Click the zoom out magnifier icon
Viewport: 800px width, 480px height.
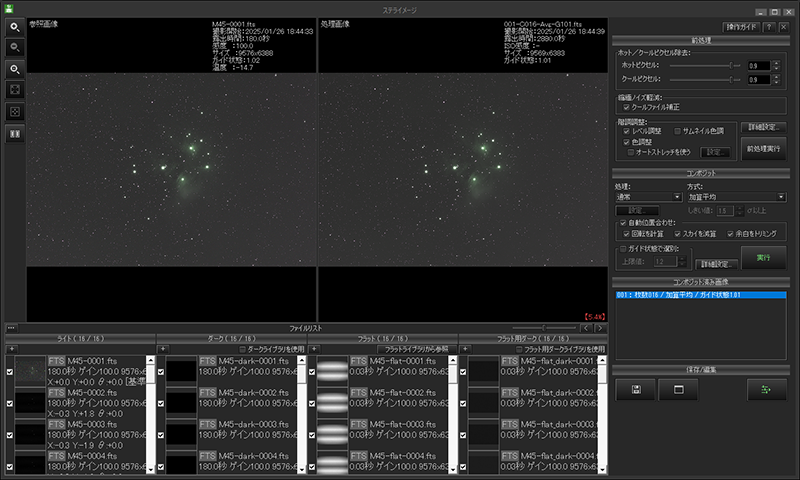coord(15,47)
